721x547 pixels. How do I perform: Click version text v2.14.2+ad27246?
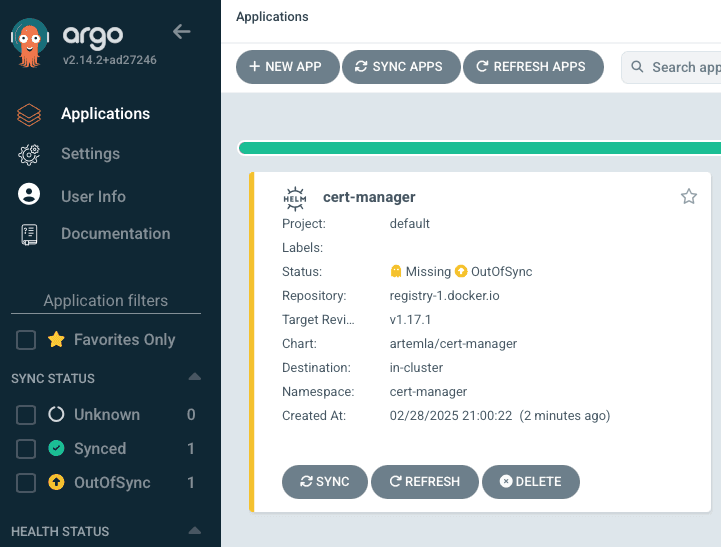pos(109,60)
